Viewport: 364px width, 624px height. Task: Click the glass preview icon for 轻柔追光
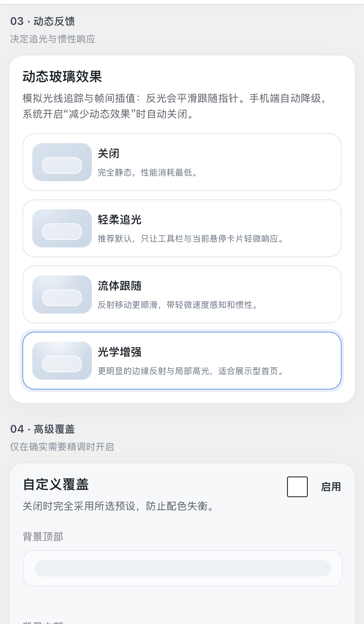point(62,228)
